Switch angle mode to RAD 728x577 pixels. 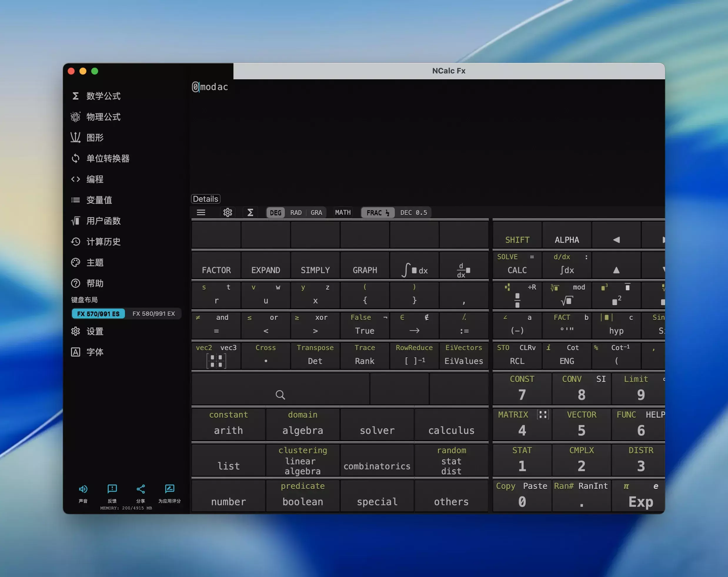tap(296, 213)
